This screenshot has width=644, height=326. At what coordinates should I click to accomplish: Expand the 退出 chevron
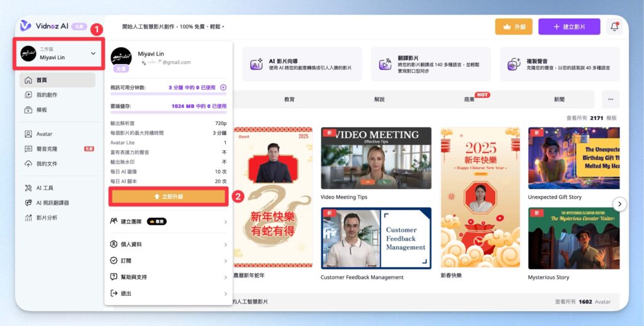[226, 293]
